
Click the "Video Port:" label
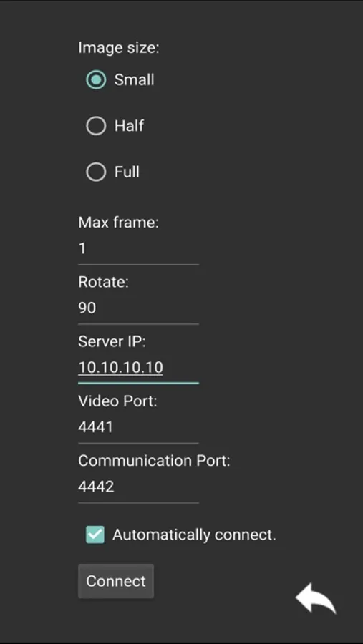117,401
